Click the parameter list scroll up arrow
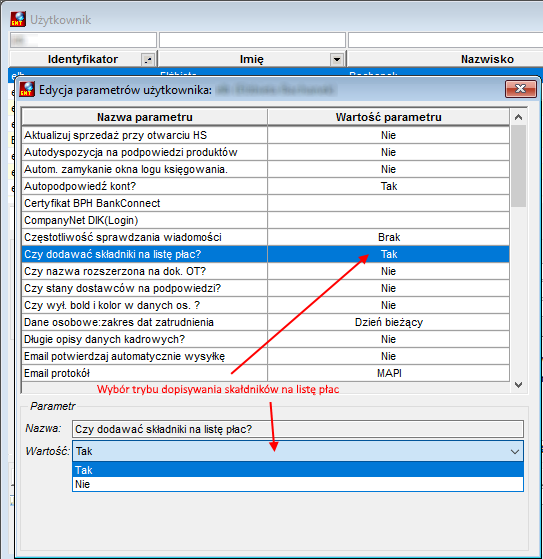The width and height of the screenshot is (543, 559). 518,117
